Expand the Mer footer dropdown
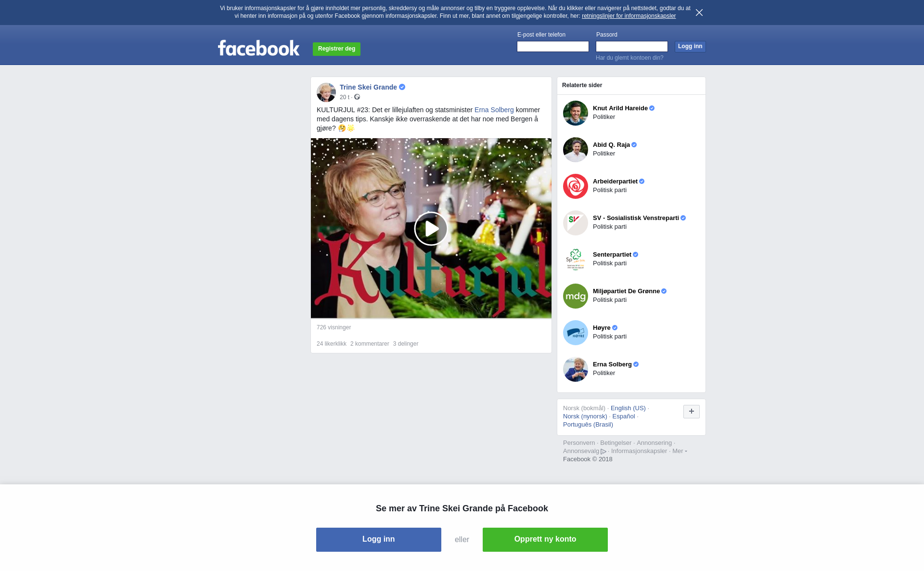The height and width of the screenshot is (571, 924). pyautogui.click(x=680, y=451)
